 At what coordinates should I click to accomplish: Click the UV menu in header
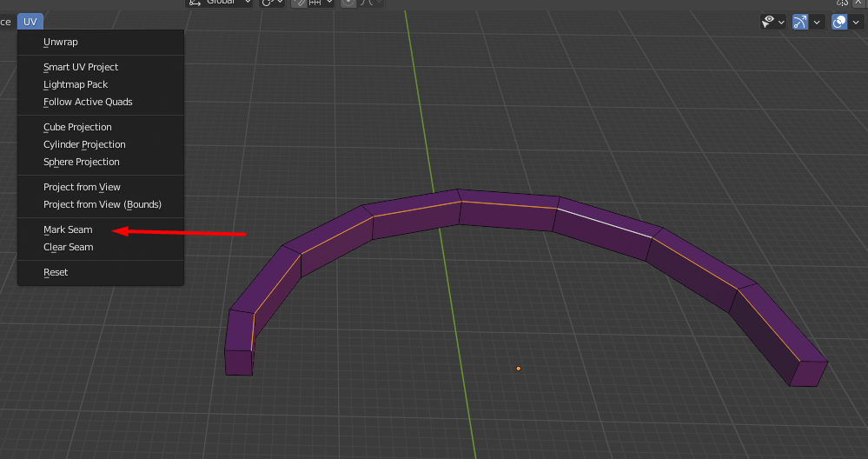click(30, 22)
